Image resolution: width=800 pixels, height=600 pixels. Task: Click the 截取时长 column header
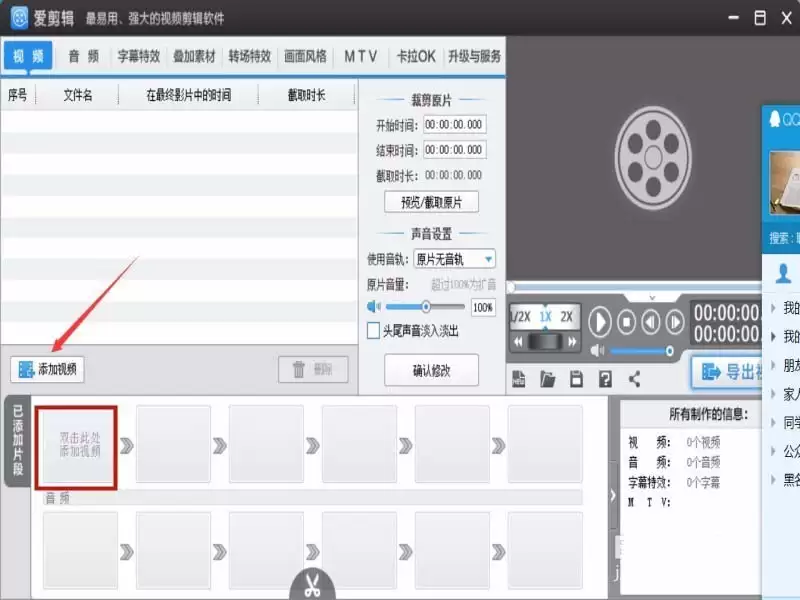306,95
